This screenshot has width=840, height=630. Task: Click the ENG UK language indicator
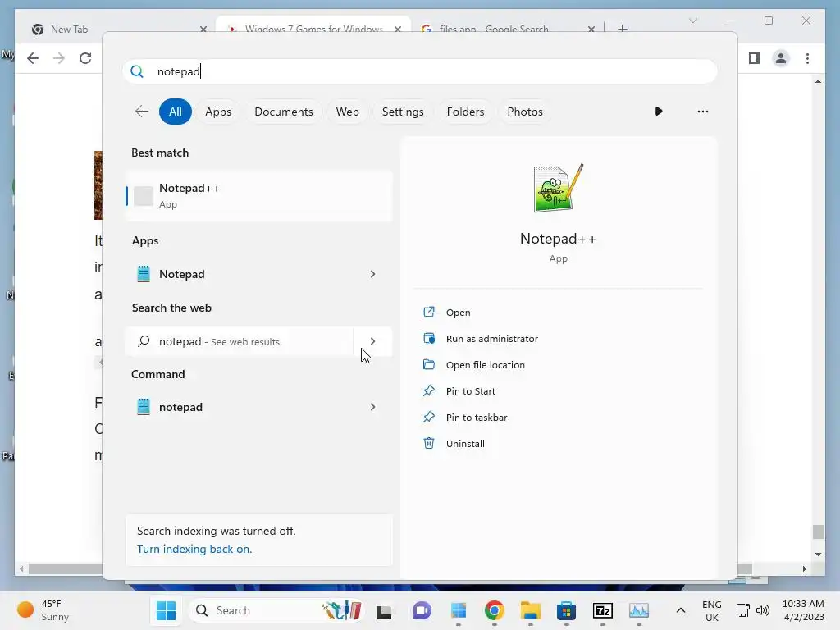(x=711, y=610)
